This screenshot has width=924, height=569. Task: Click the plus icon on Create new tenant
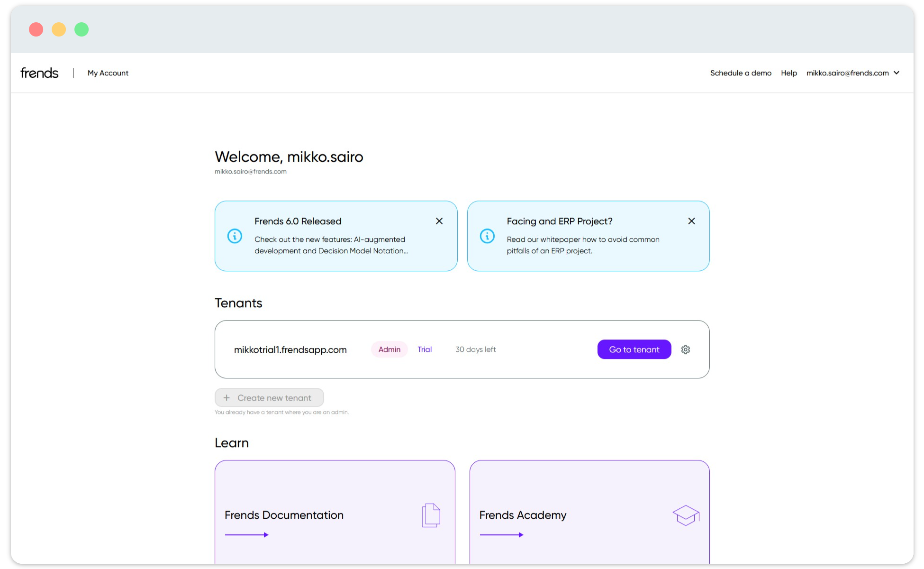pyautogui.click(x=227, y=397)
